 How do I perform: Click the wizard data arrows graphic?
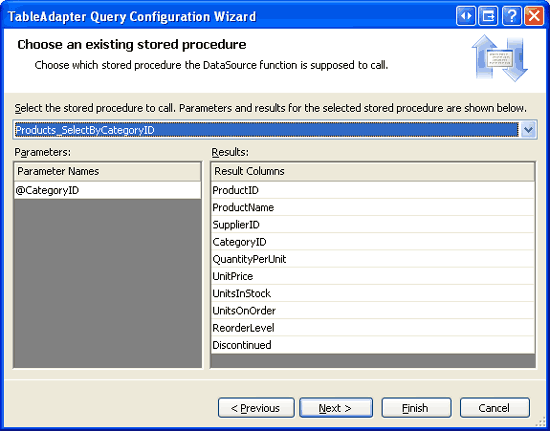(499, 58)
